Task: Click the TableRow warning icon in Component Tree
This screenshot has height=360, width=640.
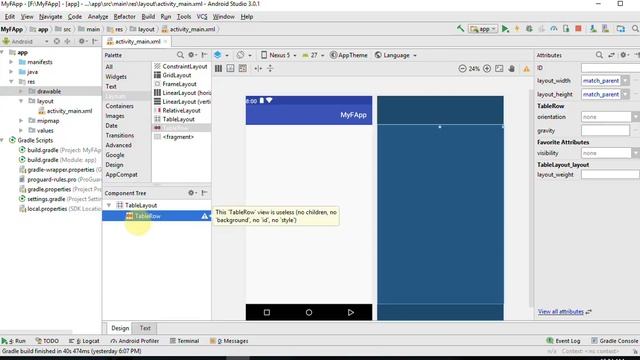Action: [x=204, y=216]
